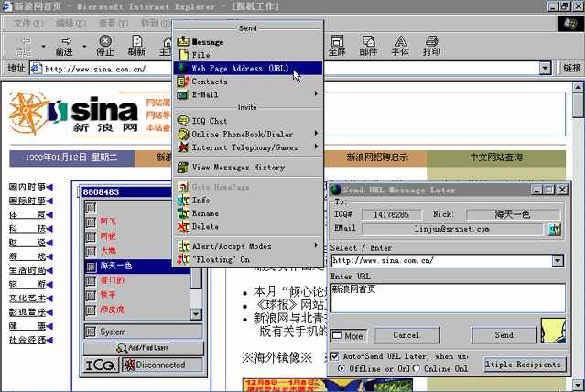Toggle the "Floating" On menu entry

pos(248,259)
